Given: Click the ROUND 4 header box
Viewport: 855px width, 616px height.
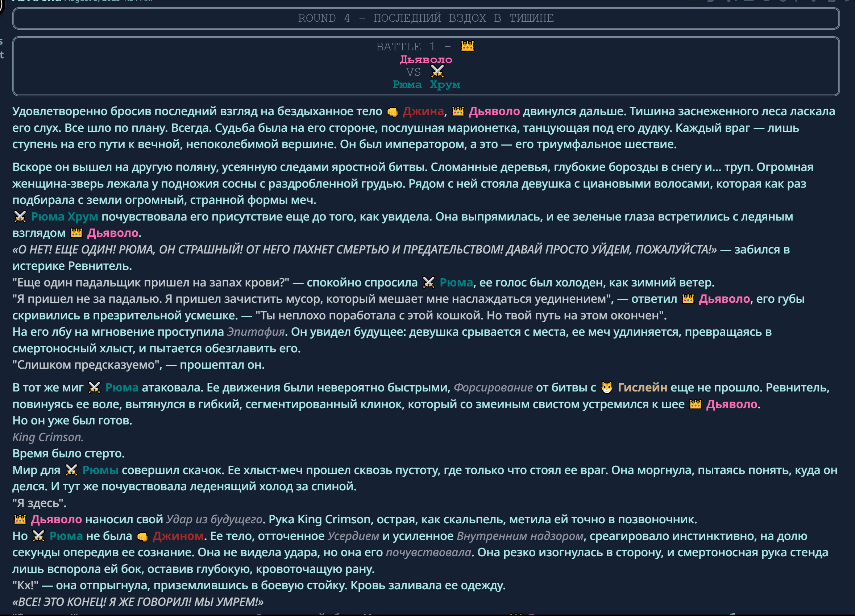Looking at the screenshot, I should tap(426, 18).
